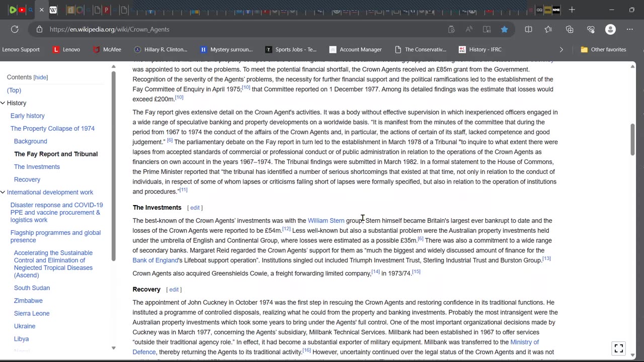Open the Lenovo bookmark
This screenshot has height=362, width=644.
(x=66, y=49)
